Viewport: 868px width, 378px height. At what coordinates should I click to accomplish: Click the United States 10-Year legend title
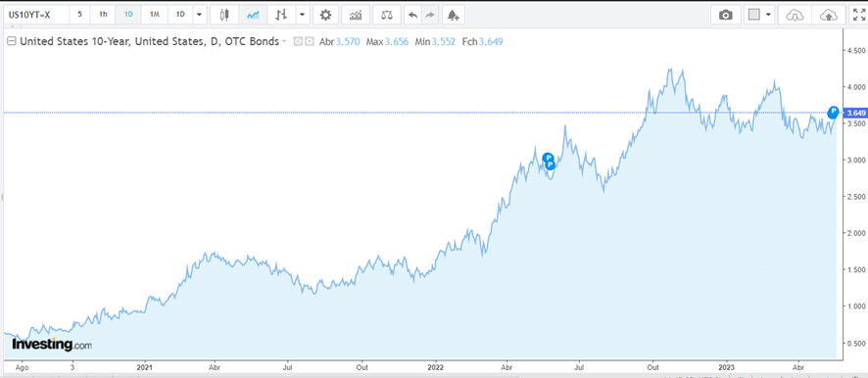[150, 41]
